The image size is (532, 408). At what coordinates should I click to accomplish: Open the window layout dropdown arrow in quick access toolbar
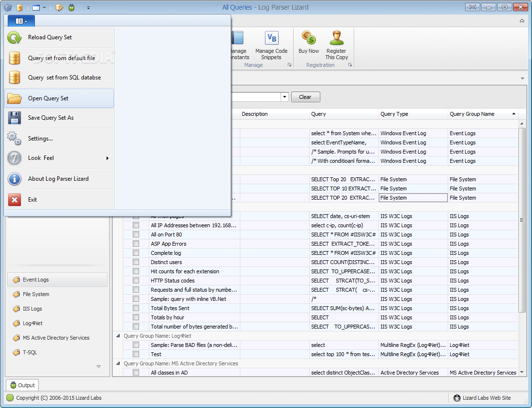pos(44,7)
